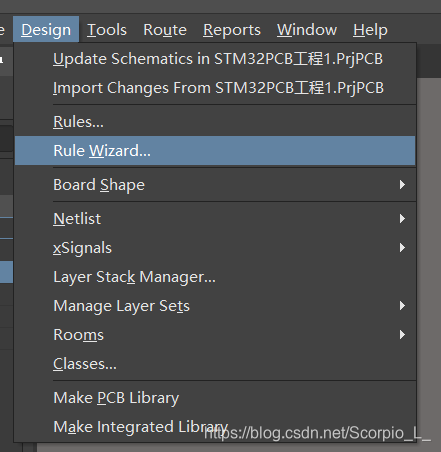Expand the Manage Layer Sets submenu arrow
Screen dimensions: 441x452
pos(402,306)
